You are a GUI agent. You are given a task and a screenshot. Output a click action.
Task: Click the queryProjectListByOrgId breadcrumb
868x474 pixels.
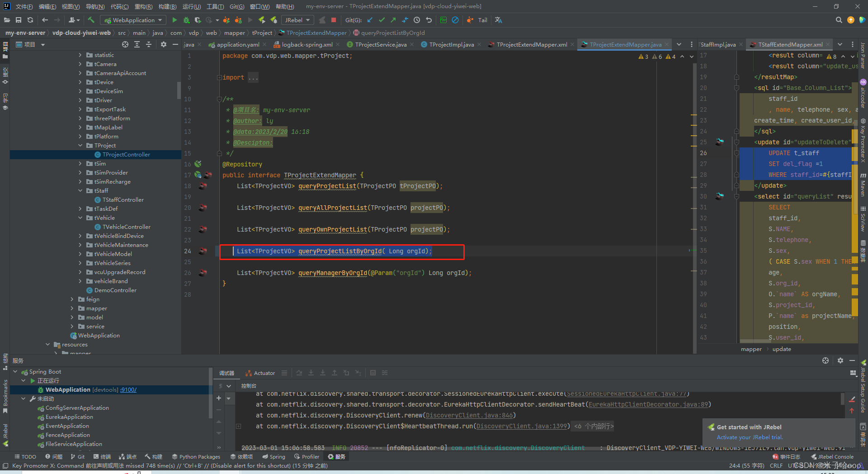[x=392, y=33]
